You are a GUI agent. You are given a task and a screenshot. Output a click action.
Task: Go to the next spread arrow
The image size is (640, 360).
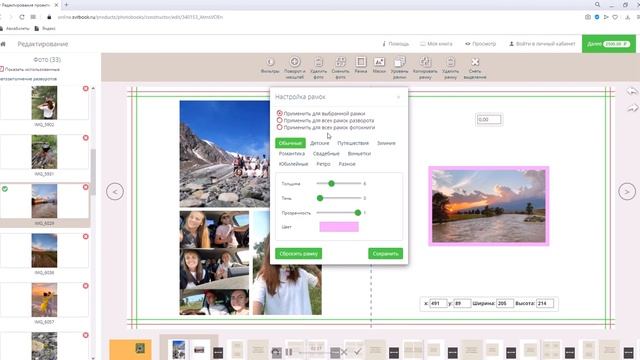pos(627,191)
